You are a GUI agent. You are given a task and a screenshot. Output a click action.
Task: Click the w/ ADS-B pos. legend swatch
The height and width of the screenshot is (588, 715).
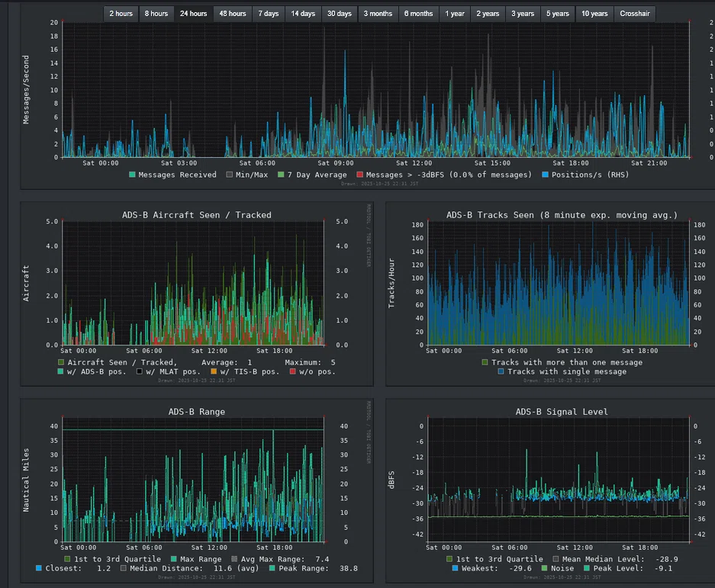pos(60,371)
